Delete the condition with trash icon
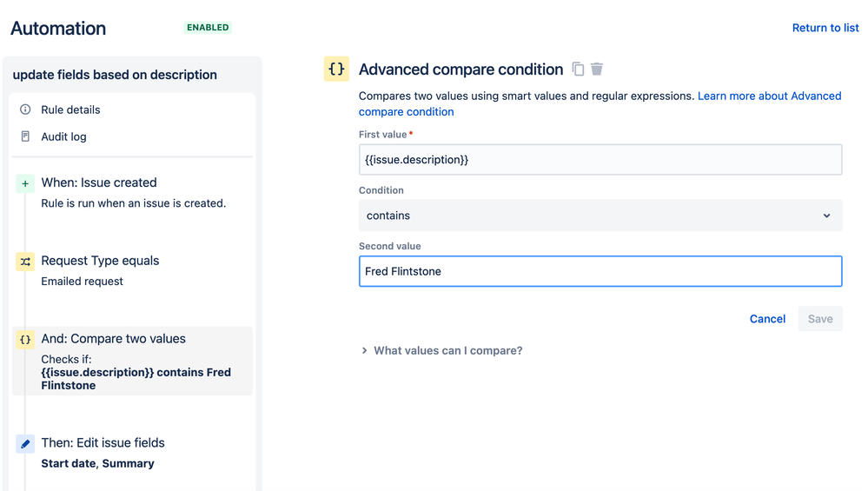This screenshot has width=868, height=491. tap(597, 70)
